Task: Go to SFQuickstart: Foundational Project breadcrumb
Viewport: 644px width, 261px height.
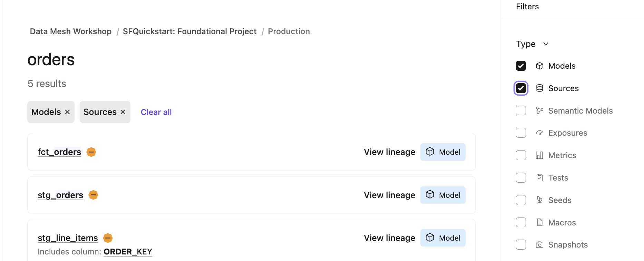Action: [x=189, y=31]
